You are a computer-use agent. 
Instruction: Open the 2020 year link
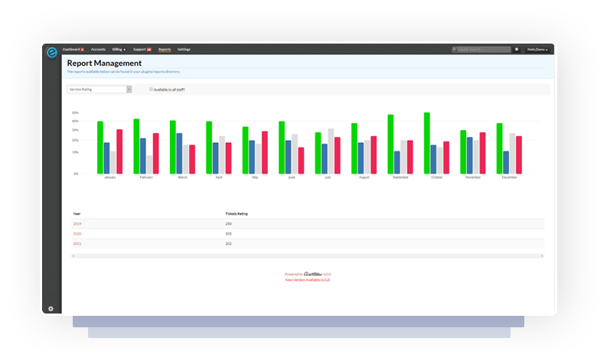[77, 234]
